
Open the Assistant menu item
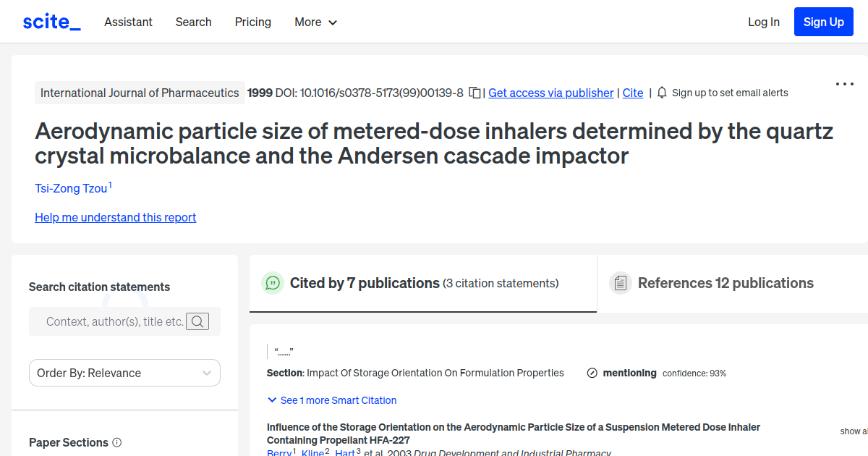pos(128,22)
